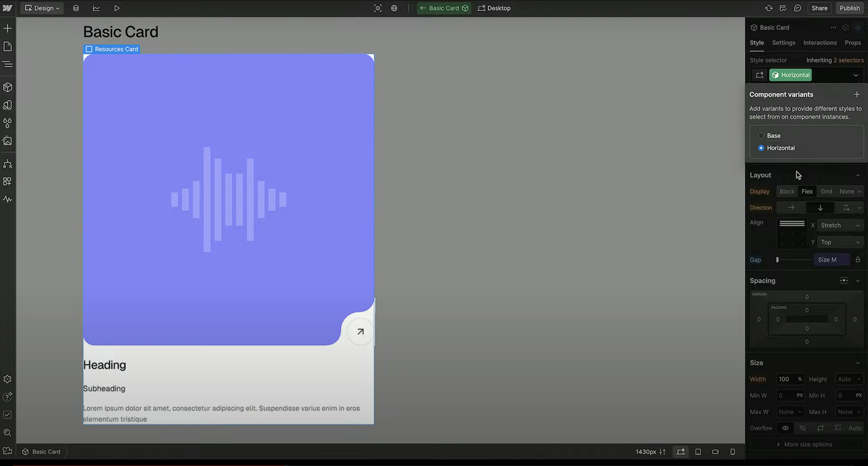
Task: Expand More size options
Action: (x=807, y=444)
